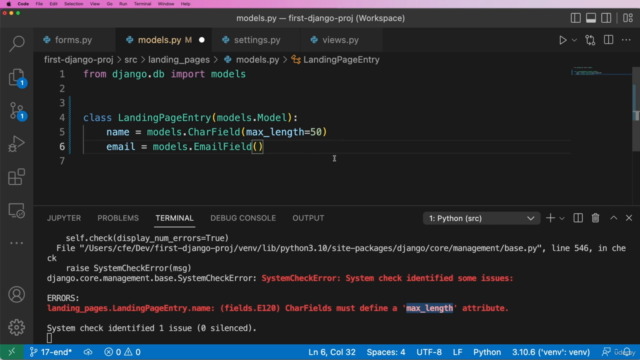Open the Remote Explorer icon
Viewport: 640px width, 360px height.
pyautogui.click(x=17, y=211)
